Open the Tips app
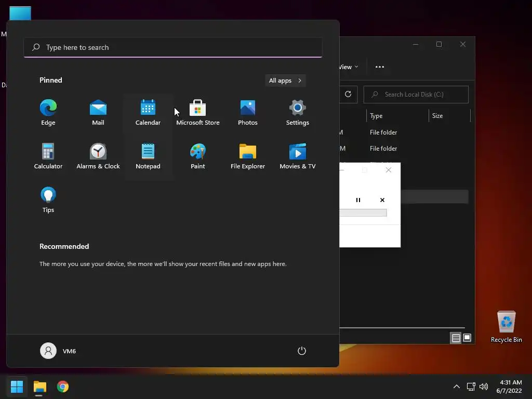The image size is (532, 399). coord(48,200)
